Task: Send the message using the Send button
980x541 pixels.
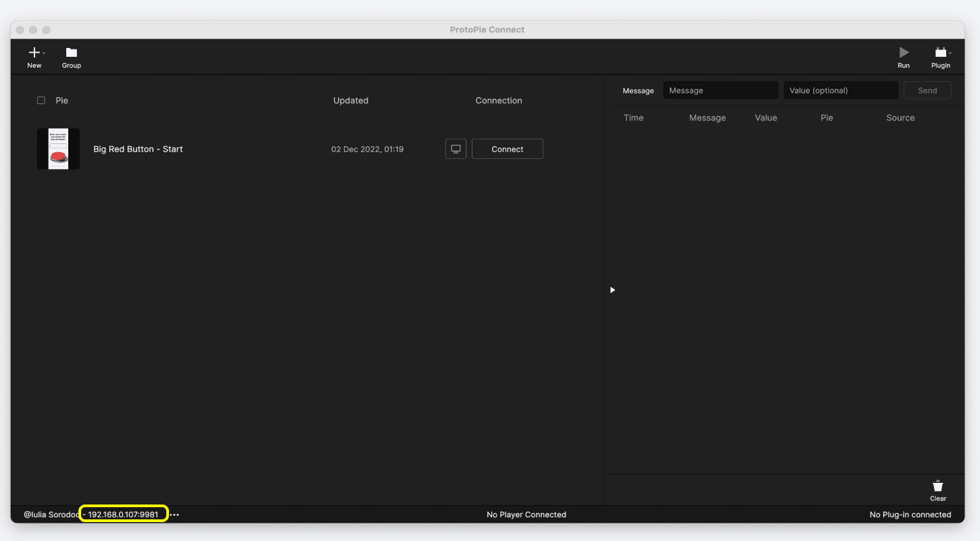Action: pos(927,90)
